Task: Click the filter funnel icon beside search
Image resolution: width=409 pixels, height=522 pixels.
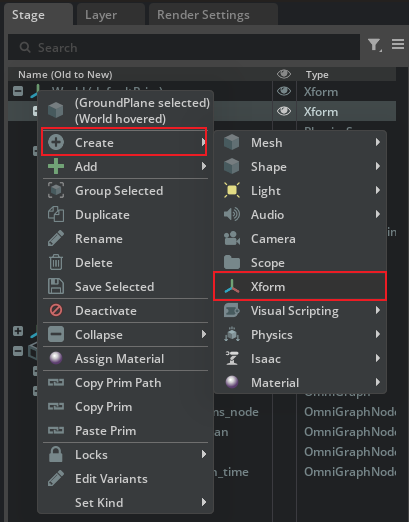Action: coord(375,45)
